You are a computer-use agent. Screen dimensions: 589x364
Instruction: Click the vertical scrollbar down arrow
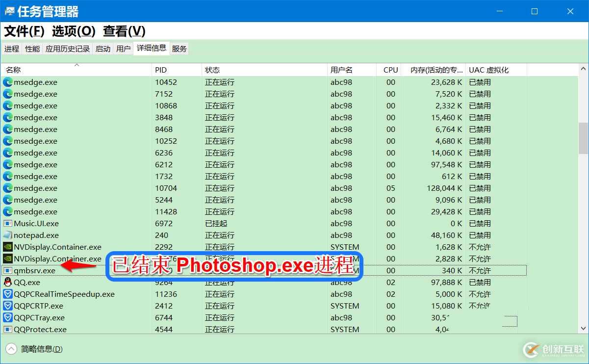pyautogui.click(x=583, y=328)
